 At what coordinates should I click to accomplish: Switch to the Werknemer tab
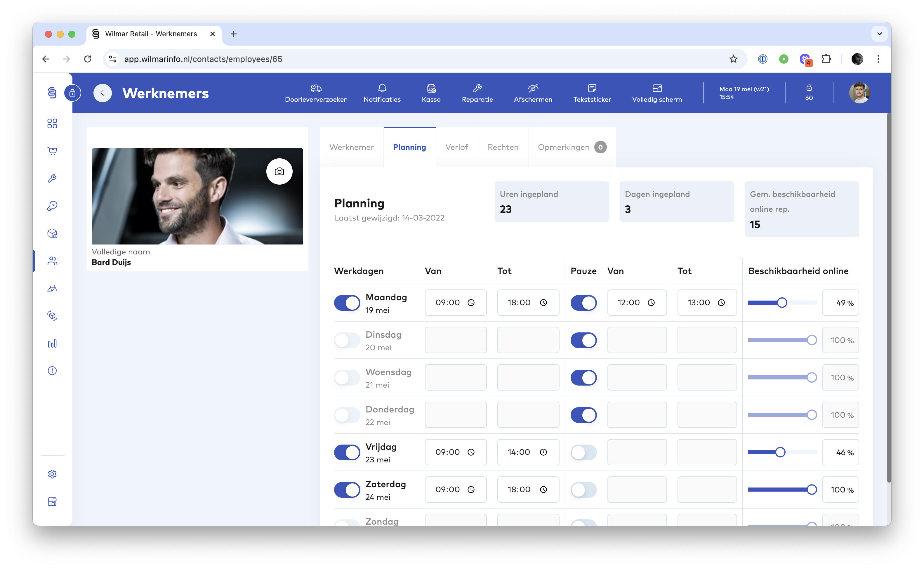pyautogui.click(x=351, y=147)
